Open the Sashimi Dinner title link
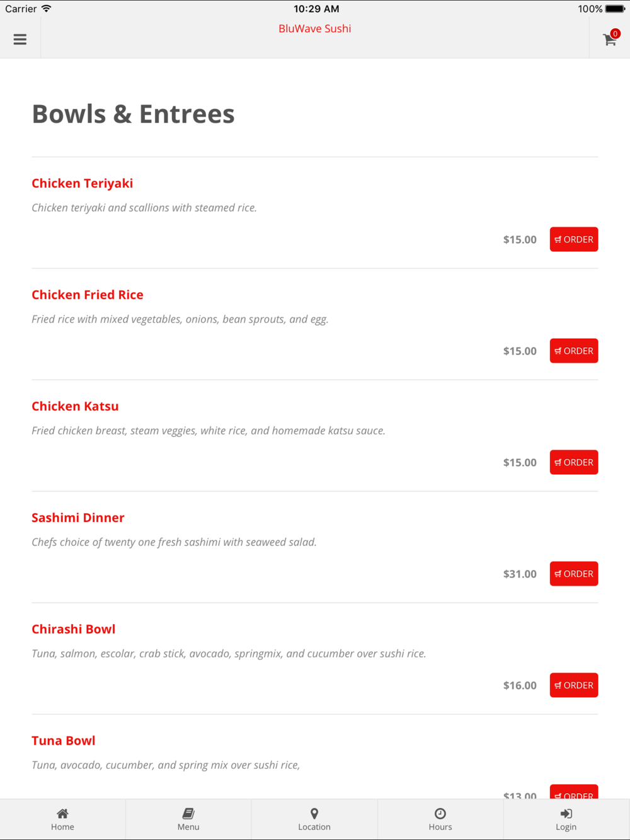Screen dimensions: 630x840 pyautogui.click(x=78, y=518)
